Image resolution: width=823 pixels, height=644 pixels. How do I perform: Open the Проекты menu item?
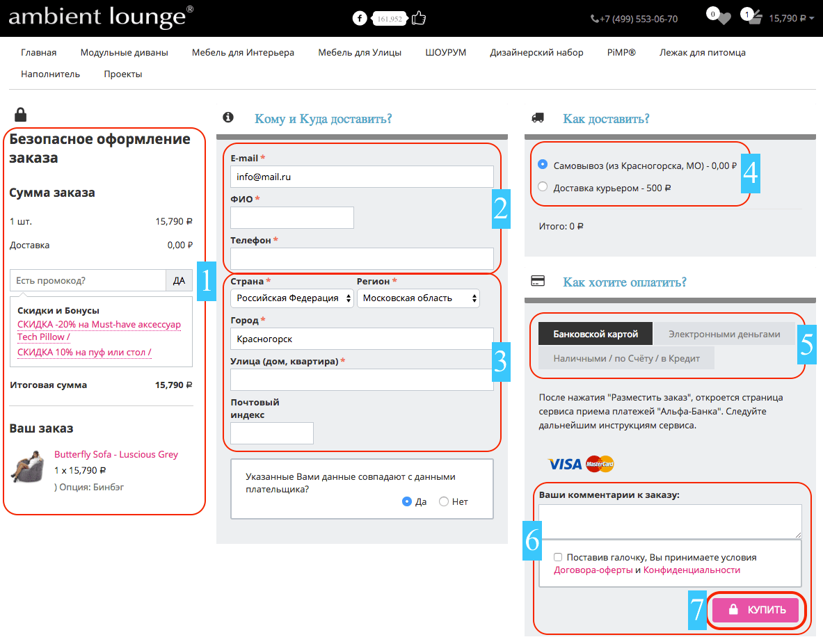pos(123,74)
